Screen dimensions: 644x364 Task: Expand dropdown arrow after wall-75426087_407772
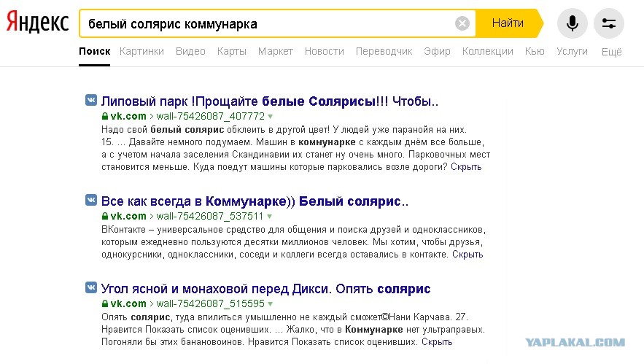tap(271, 117)
